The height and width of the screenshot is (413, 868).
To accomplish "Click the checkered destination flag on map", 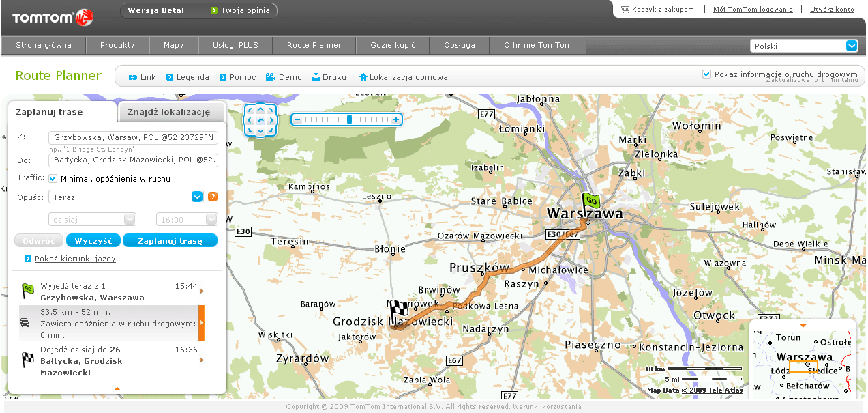I will tap(398, 311).
